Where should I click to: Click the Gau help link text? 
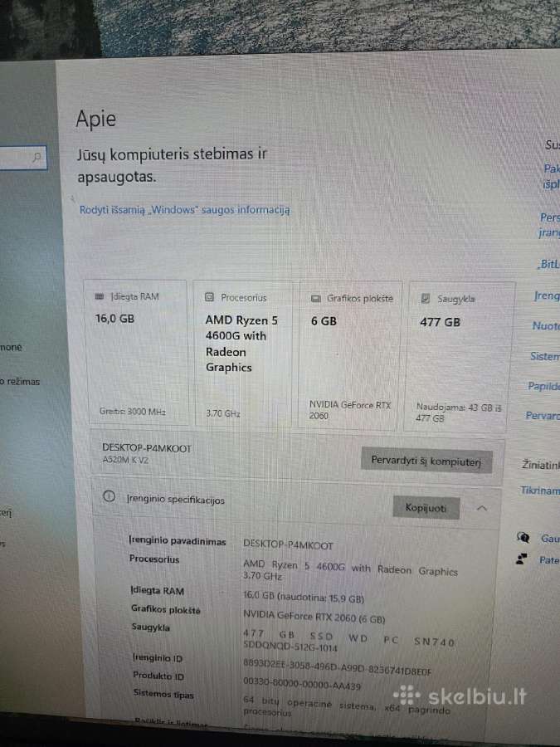(x=550, y=539)
